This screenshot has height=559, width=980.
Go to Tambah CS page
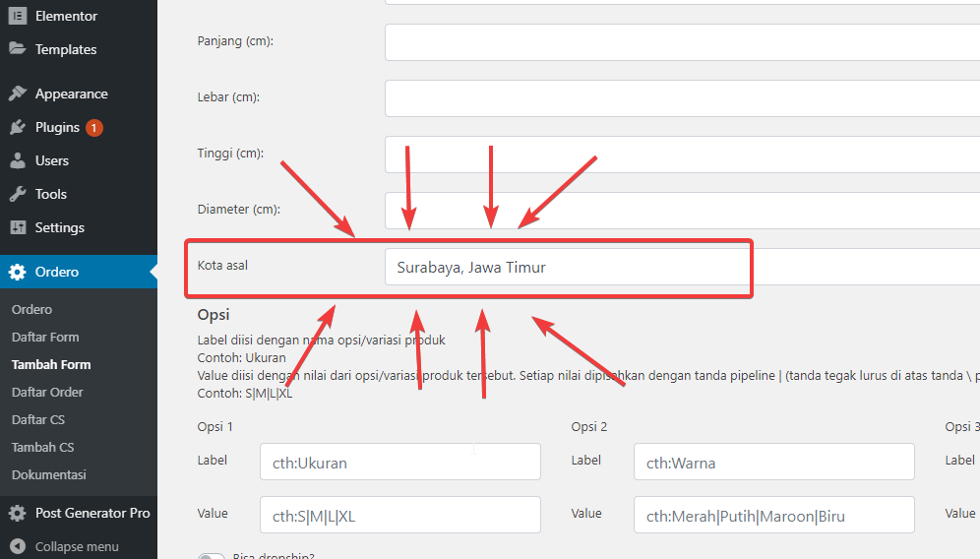point(42,447)
